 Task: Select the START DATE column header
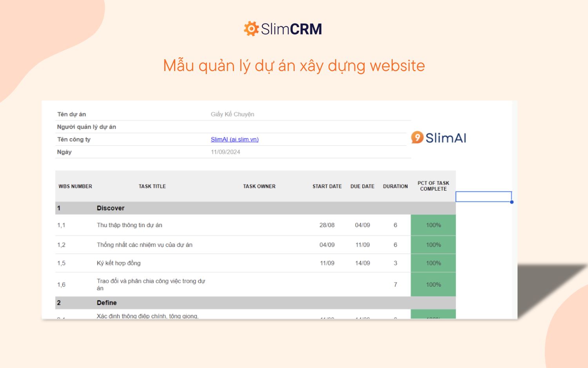coord(327,186)
